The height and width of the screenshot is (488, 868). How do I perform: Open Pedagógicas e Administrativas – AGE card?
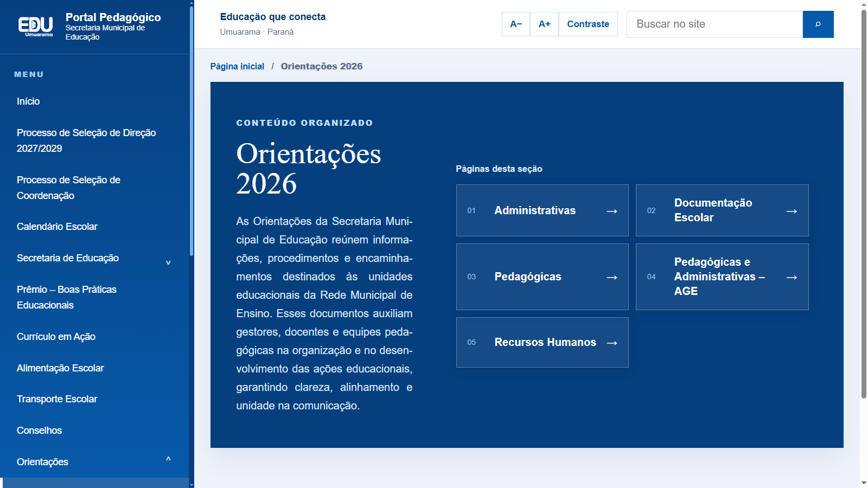[x=722, y=277]
